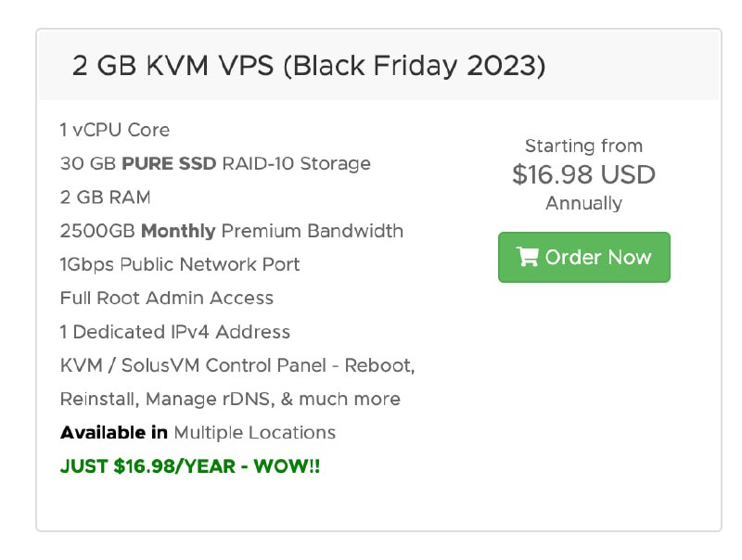The image size is (742, 560).
Task: Click the Starting from label
Action: [x=583, y=146]
